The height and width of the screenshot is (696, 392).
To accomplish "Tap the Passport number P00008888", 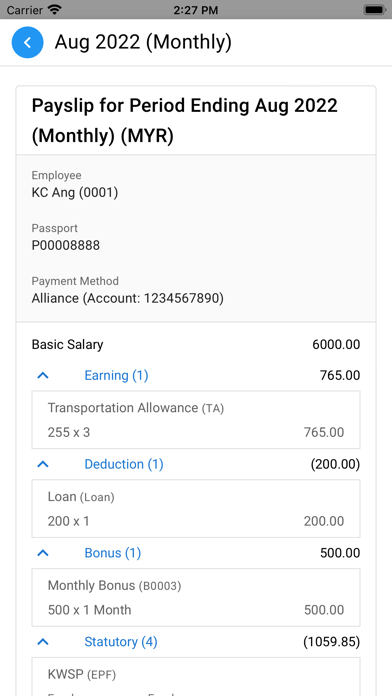I will click(66, 245).
